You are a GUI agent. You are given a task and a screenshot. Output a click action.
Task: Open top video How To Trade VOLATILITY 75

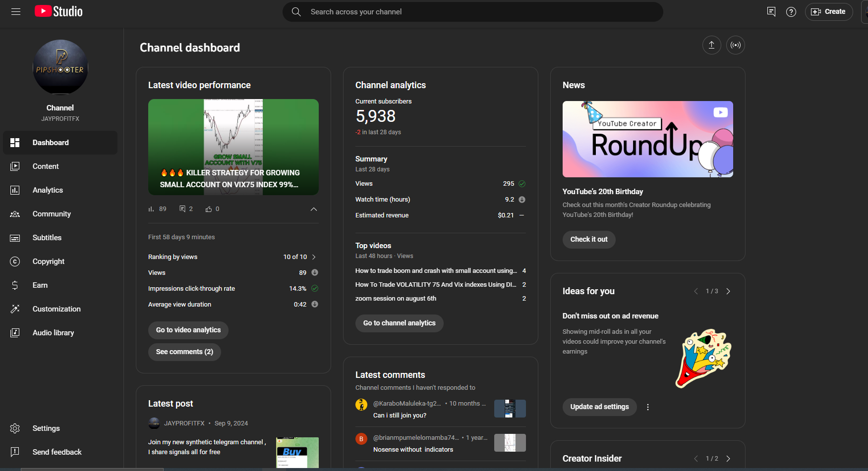(x=436, y=285)
